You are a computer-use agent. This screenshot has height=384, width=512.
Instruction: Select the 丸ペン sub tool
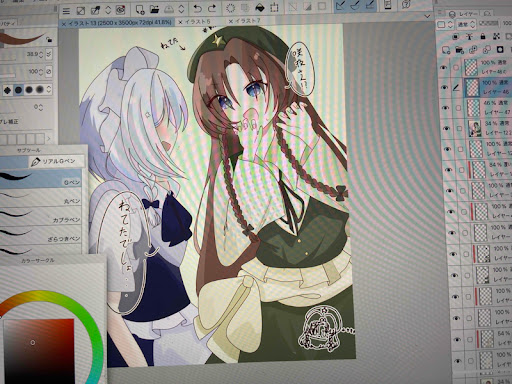click(x=41, y=199)
